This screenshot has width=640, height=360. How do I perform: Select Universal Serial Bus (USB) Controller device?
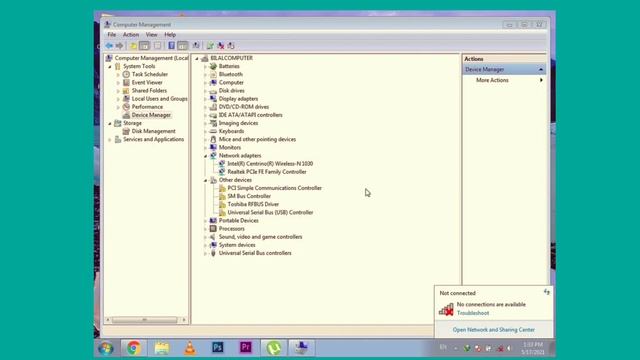tap(270, 212)
